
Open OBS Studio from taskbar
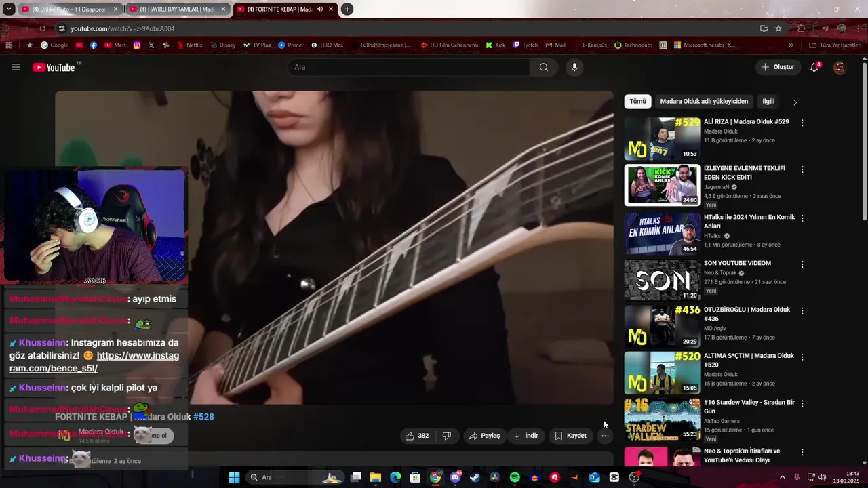634,477
